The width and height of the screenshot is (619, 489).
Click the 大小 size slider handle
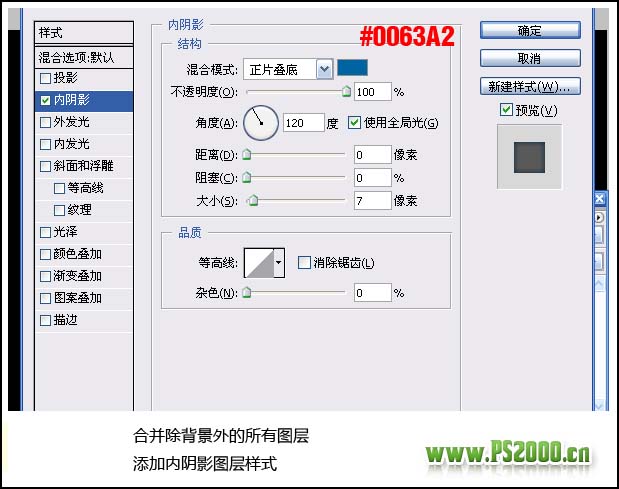(253, 201)
